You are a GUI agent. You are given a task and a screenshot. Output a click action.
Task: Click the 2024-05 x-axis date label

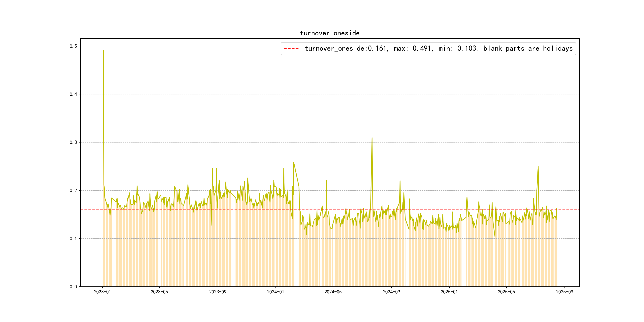coord(333,292)
